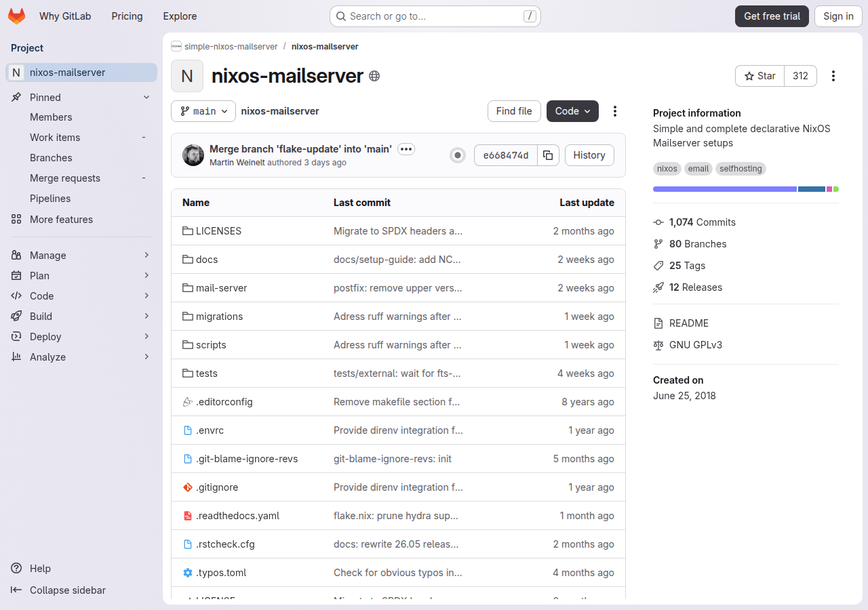
Task: Open the repository actions kebab next to Code
Action: 615,111
